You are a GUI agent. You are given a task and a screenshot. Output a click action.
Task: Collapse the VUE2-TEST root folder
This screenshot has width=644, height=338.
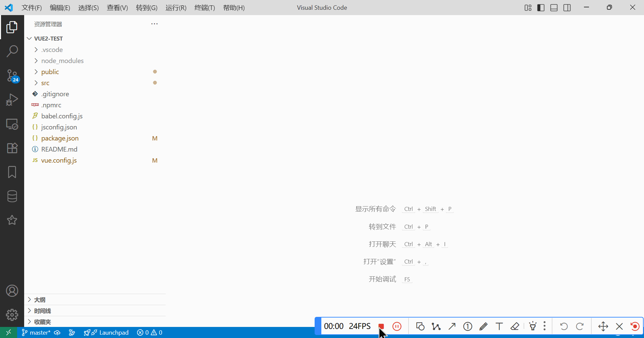click(95, 39)
